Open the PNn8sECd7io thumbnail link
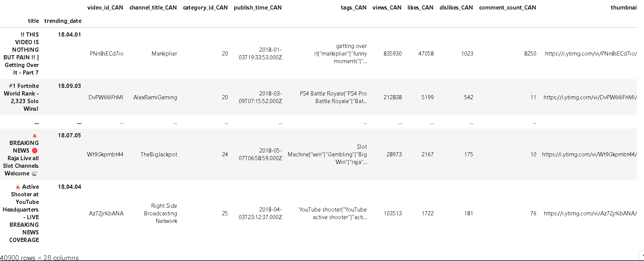 coord(590,54)
